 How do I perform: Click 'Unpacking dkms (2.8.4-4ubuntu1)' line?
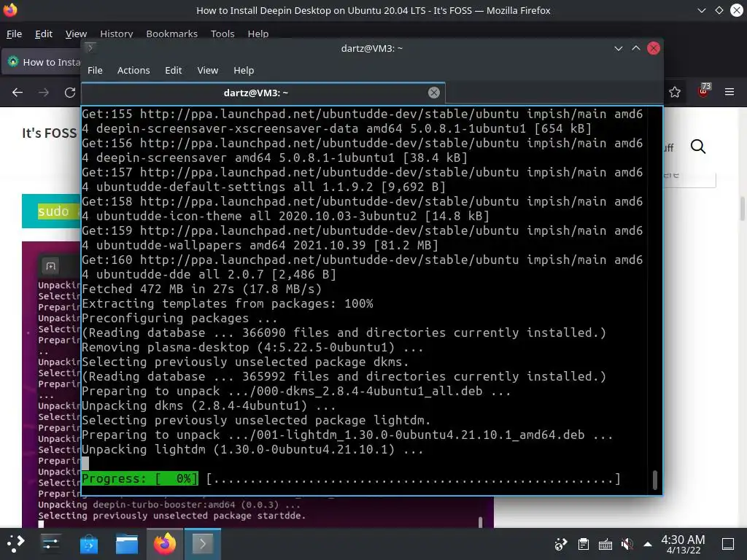(x=209, y=405)
